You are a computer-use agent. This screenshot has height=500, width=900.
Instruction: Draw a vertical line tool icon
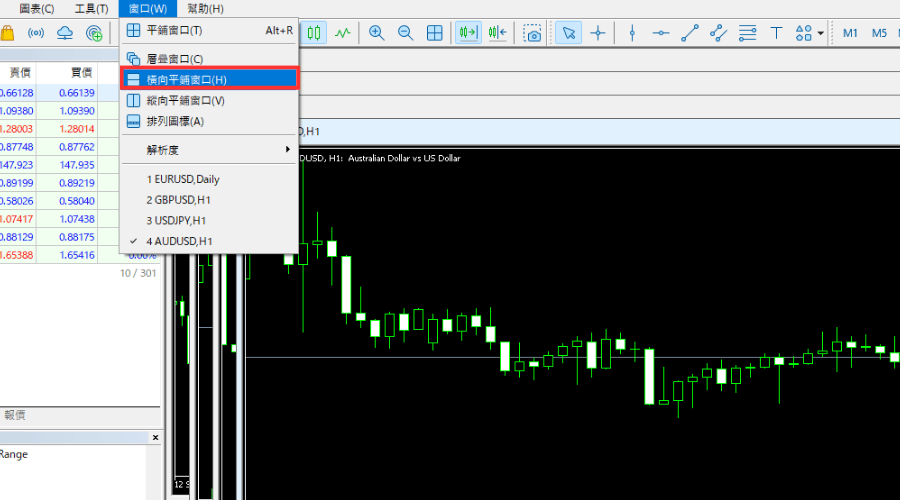point(632,33)
